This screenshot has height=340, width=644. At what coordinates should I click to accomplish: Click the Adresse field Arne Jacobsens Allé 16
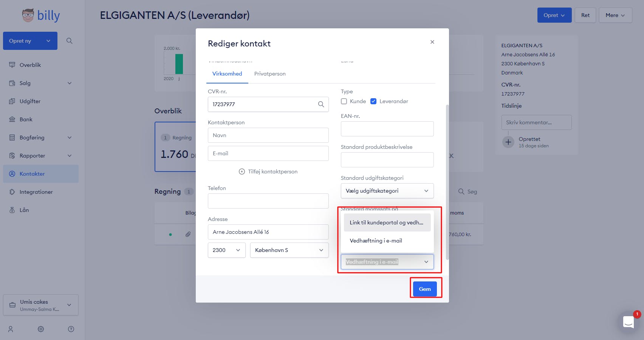(268, 232)
